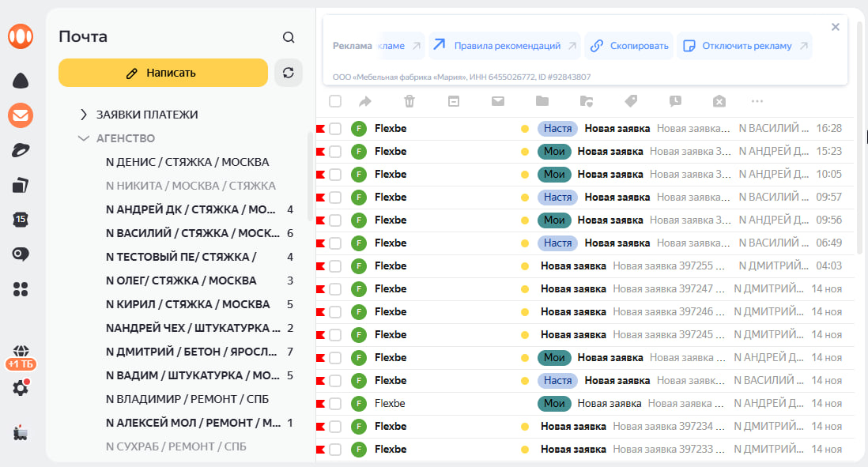Toggle the select-all checkbox in toolbar
Screen dimensions: 868x467
pyautogui.click(x=335, y=101)
